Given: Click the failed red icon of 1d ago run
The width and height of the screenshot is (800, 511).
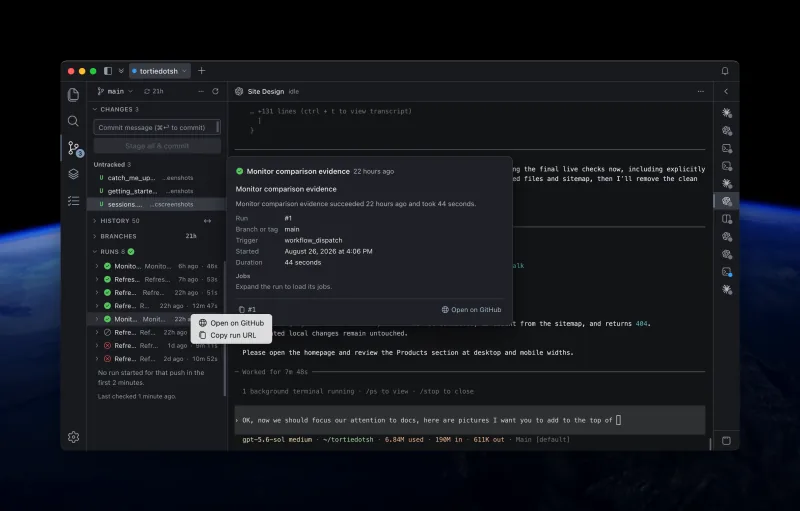Looking at the screenshot, I should (x=107, y=346).
